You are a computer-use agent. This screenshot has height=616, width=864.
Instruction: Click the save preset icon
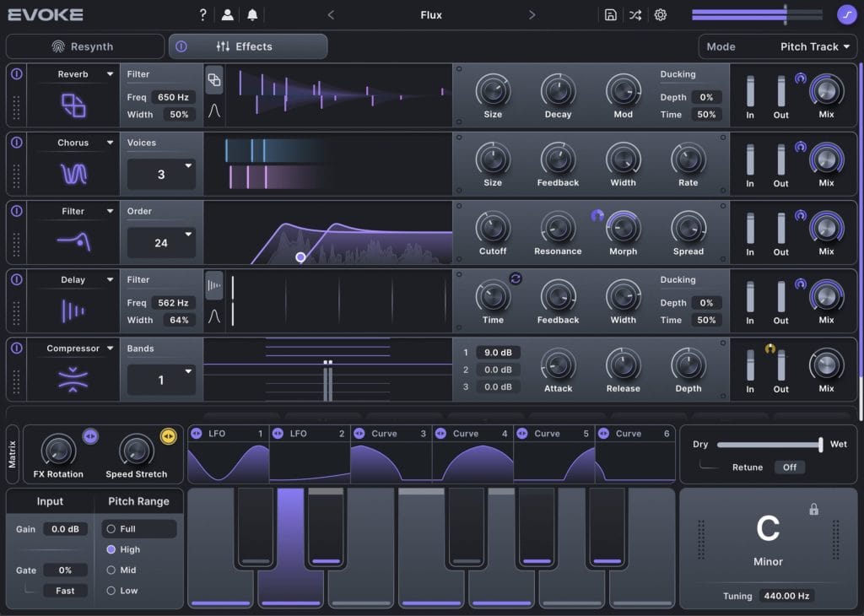610,14
